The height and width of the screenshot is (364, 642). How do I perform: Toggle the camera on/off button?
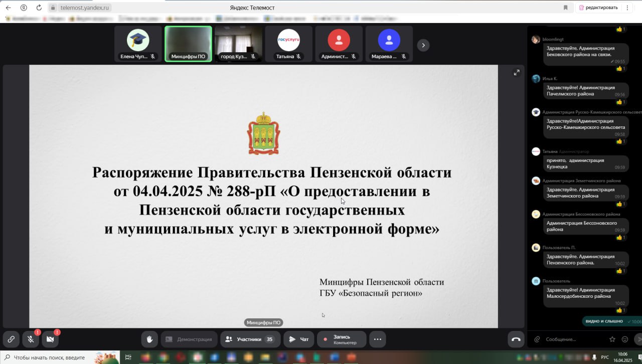click(x=50, y=339)
